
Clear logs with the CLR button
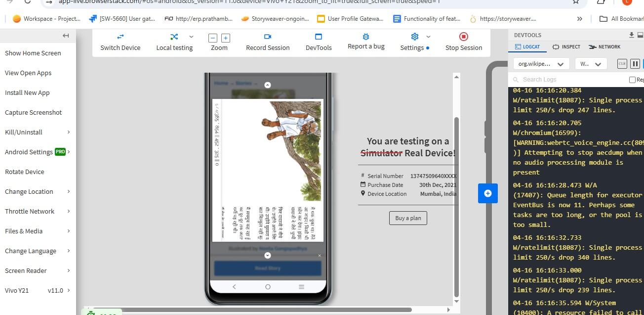coord(622,64)
